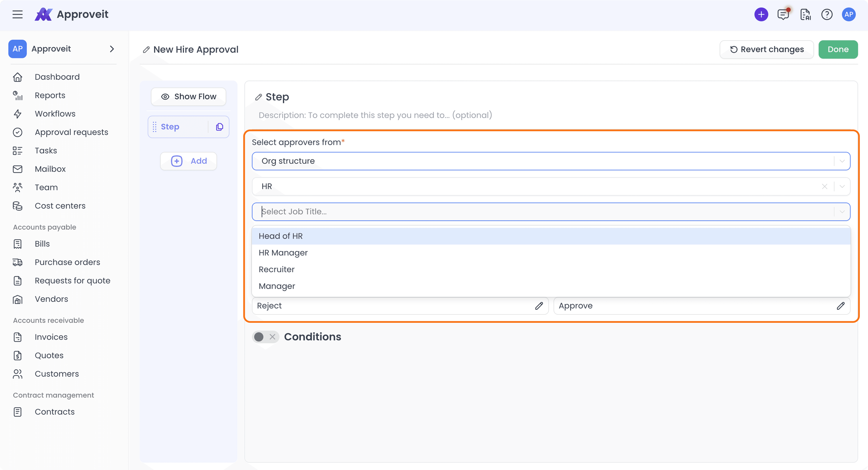Open the HR department dropdown
The width and height of the screenshot is (868, 470).
[x=551, y=186]
